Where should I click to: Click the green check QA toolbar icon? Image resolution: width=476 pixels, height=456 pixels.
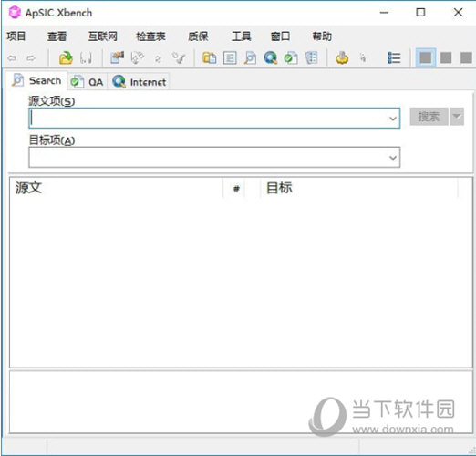(291, 57)
